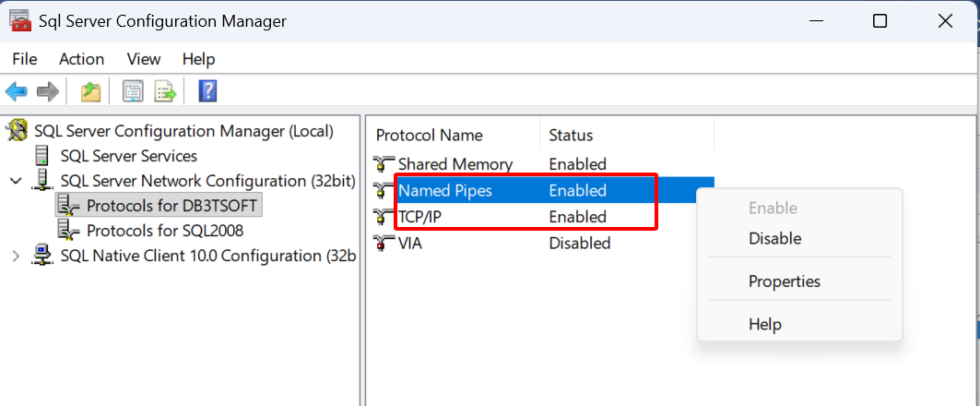Select the SQL Server Services node
The width and height of the screenshot is (980, 406).
coord(128,156)
